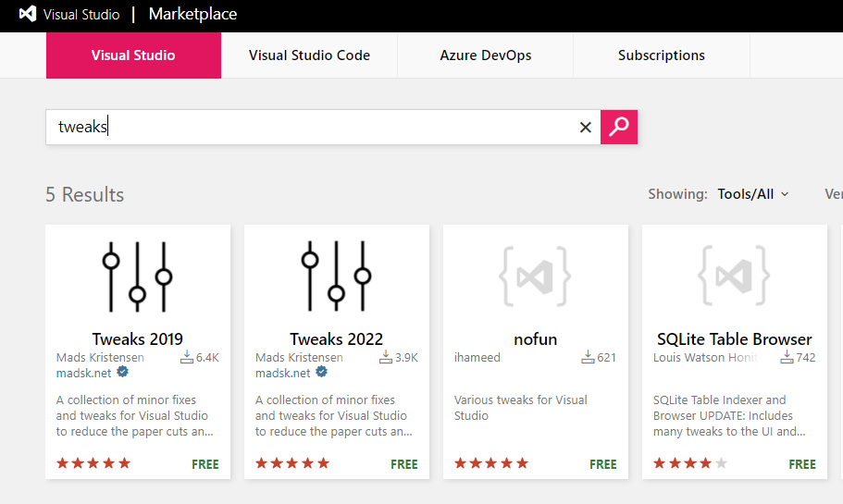Open madsk.net link on Tweaks 2019 card

pos(83,373)
